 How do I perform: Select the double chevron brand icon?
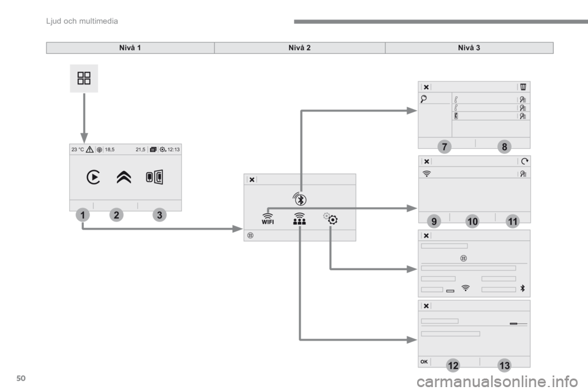(124, 177)
